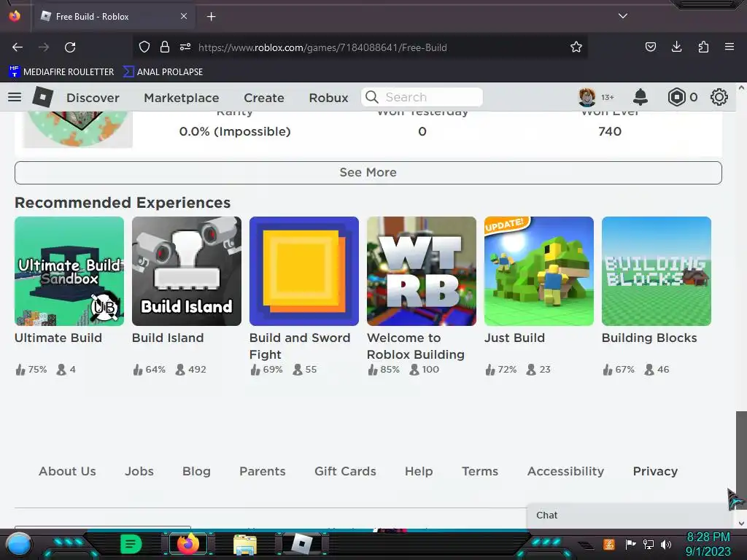Open the Gift Cards footer link

[x=345, y=471]
